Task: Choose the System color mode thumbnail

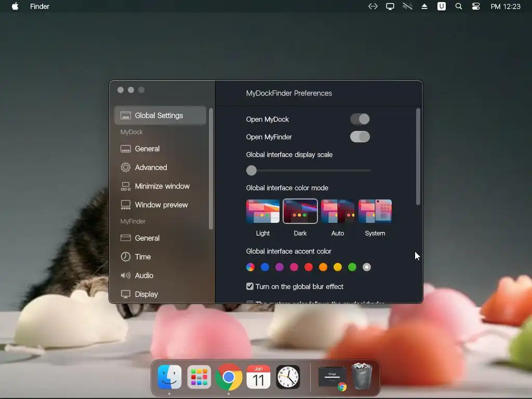Action: [x=375, y=211]
